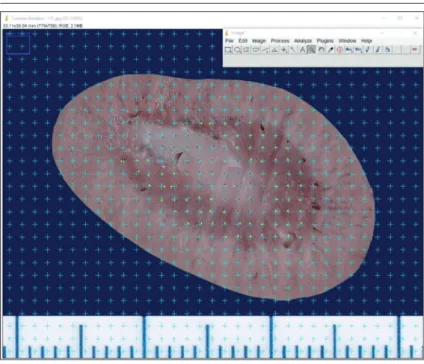Image resolution: width=424 pixels, height=364 pixels.
Task: Open the File menu
Action: point(229,41)
